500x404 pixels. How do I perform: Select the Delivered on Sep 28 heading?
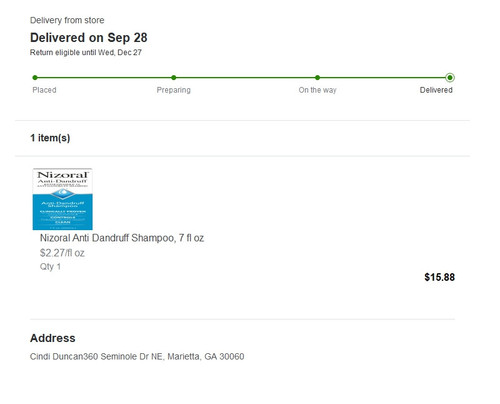pos(89,38)
